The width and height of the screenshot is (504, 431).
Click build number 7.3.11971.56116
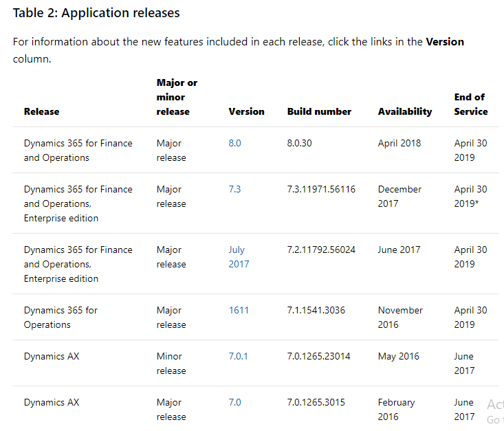(x=321, y=189)
